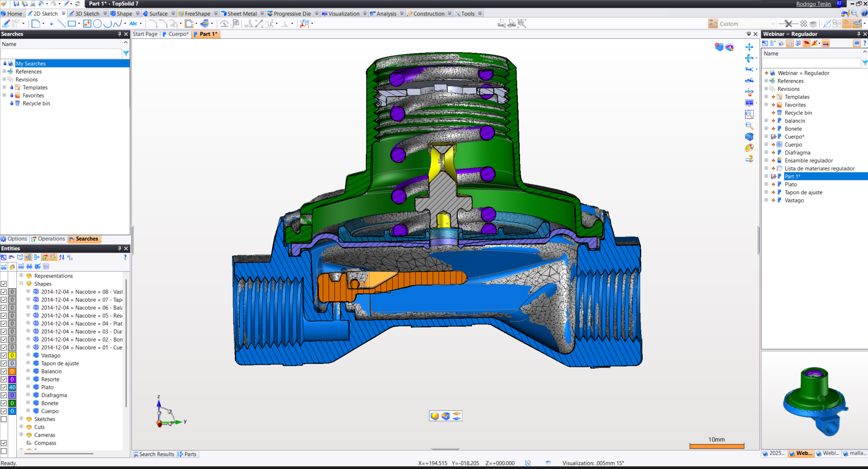
Task: Switch to the Cuerpo* document tab
Action: (175, 34)
